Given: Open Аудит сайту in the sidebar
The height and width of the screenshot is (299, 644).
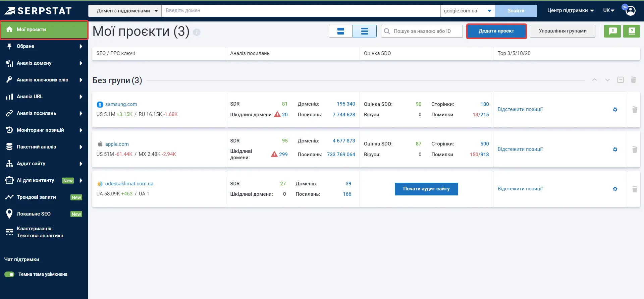Looking at the screenshot, I should pos(44,164).
